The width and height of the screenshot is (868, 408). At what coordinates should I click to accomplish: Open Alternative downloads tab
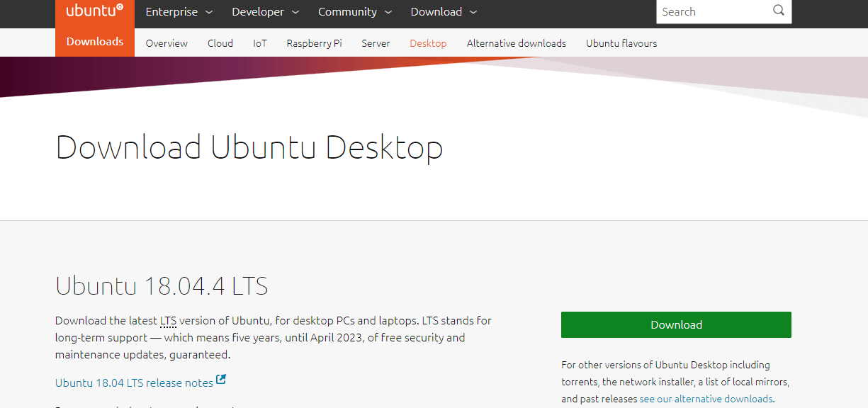coord(517,43)
